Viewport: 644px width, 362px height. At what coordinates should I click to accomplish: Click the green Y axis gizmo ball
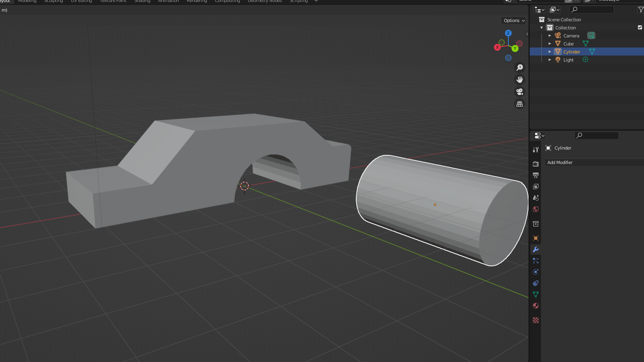click(515, 49)
